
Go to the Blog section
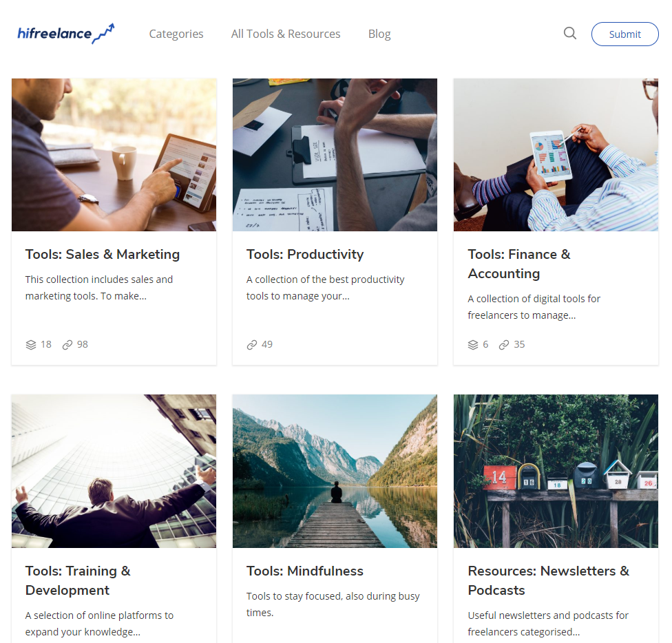[379, 34]
